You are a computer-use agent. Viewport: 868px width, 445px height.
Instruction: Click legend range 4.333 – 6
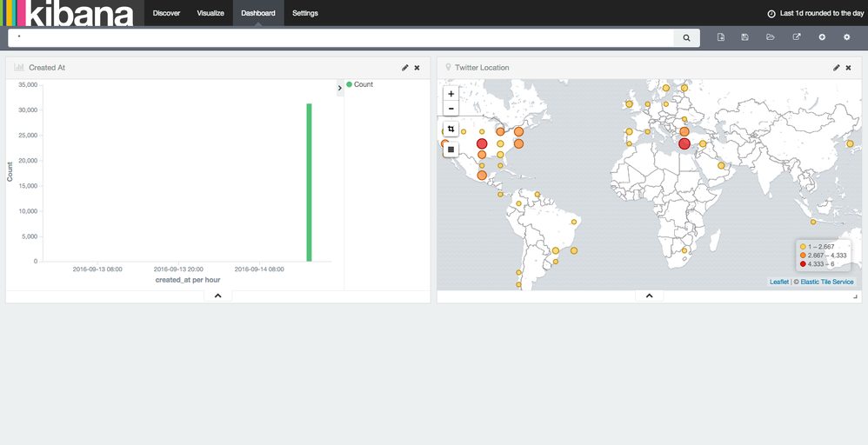[817, 264]
